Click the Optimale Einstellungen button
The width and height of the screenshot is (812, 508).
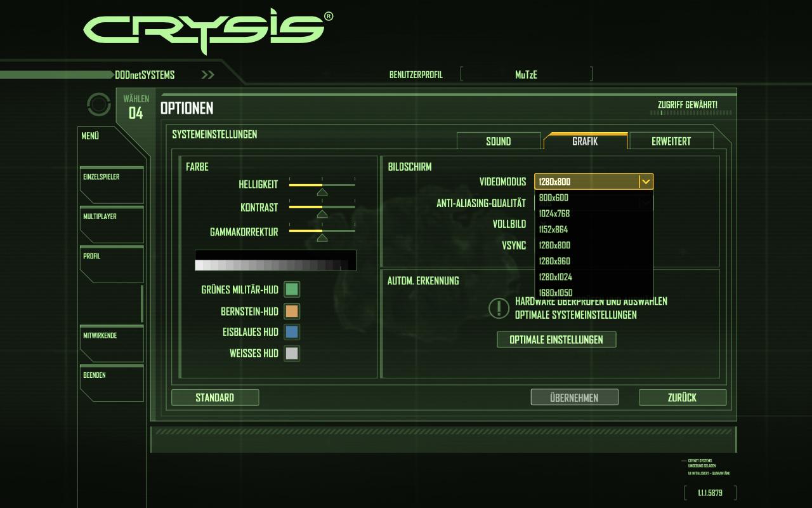556,340
